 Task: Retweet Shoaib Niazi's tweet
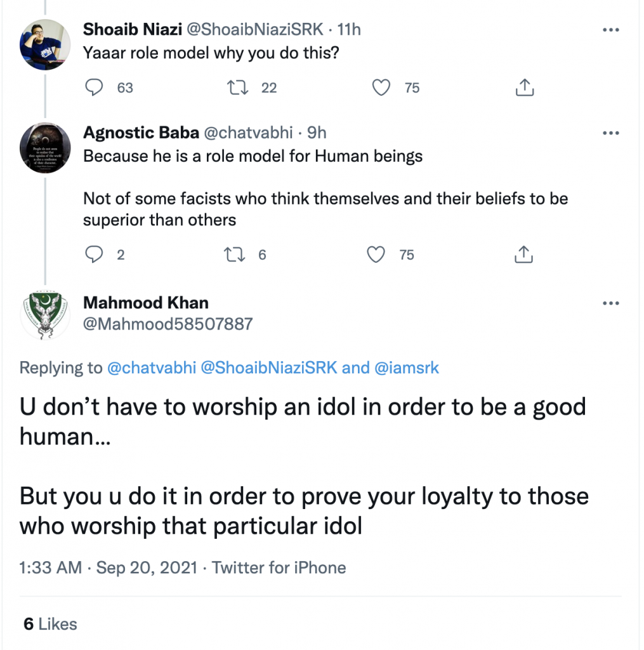coord(239,88)
